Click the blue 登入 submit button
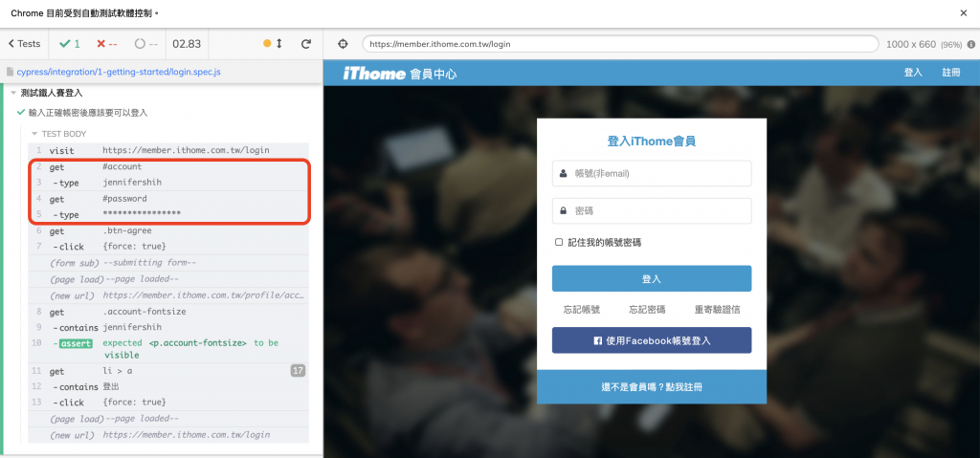The height and width of the screenshot is (458, 980). pyautogui.click(x=651, y=278)
